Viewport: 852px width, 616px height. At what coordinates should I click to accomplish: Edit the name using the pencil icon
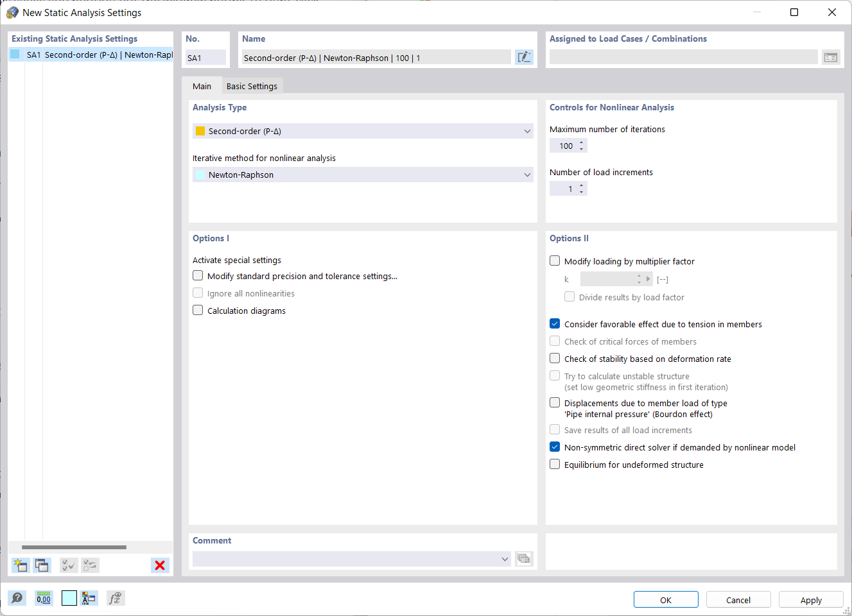coord(524,56)
